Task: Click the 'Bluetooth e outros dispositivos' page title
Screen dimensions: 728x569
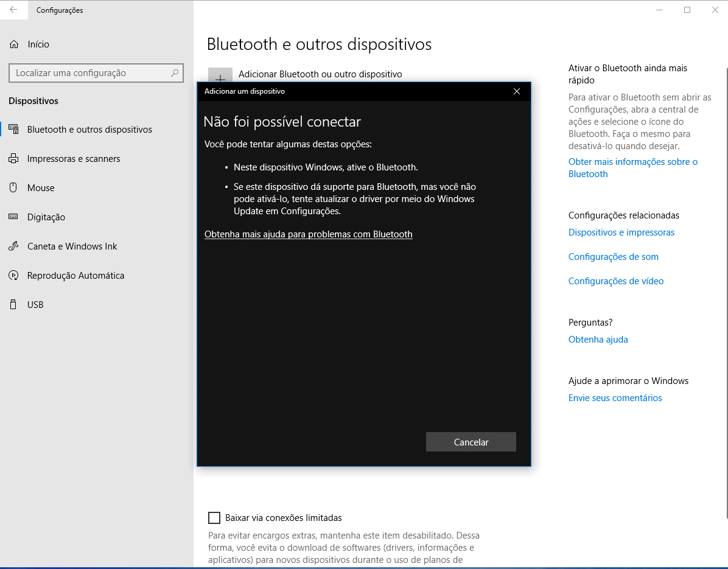Action: tap(319, 44)
